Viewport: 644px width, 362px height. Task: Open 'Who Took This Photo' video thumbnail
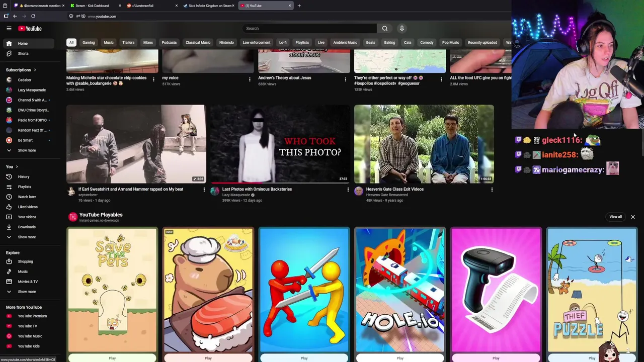coord(280,144)
